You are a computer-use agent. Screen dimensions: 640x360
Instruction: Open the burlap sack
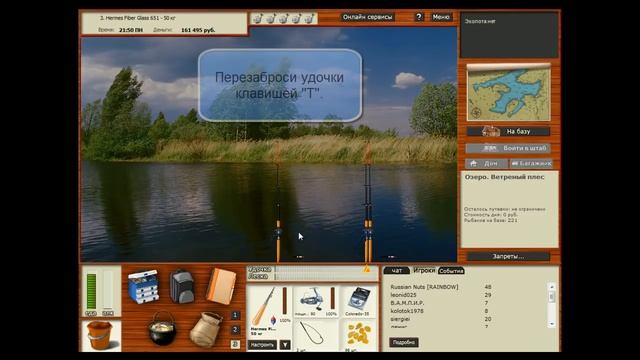(206, 329)
